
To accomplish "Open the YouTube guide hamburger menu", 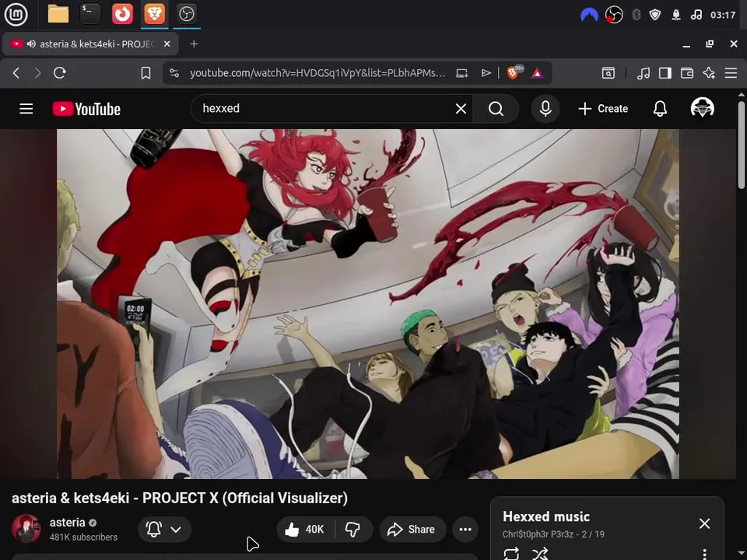I will point(26,109).
